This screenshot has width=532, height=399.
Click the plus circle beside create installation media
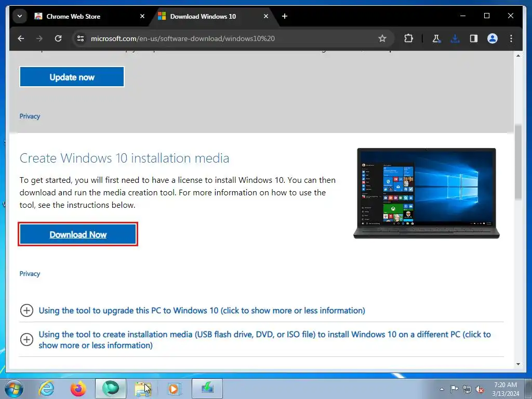27,340
